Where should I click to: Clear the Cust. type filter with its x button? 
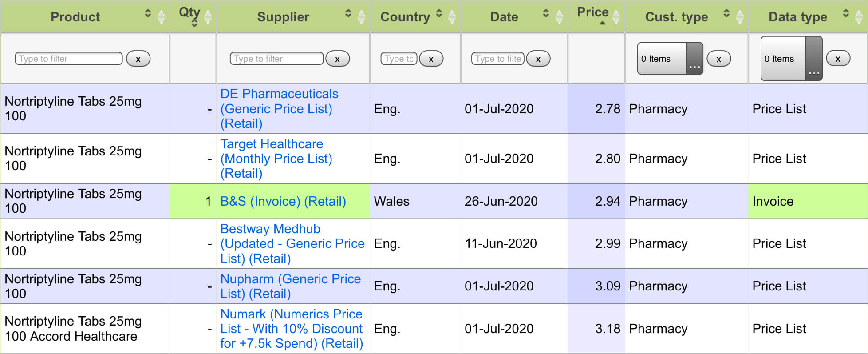718,59
